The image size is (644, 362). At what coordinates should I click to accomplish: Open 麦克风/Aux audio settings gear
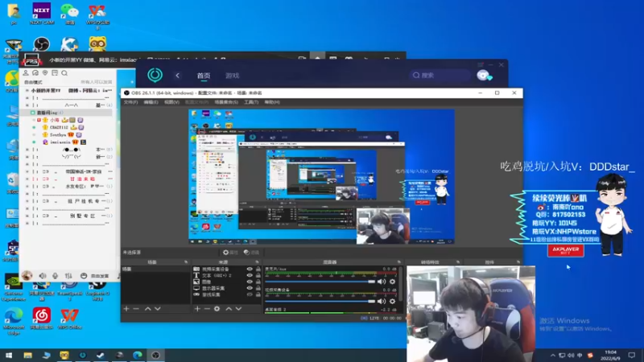click(392, 282)
